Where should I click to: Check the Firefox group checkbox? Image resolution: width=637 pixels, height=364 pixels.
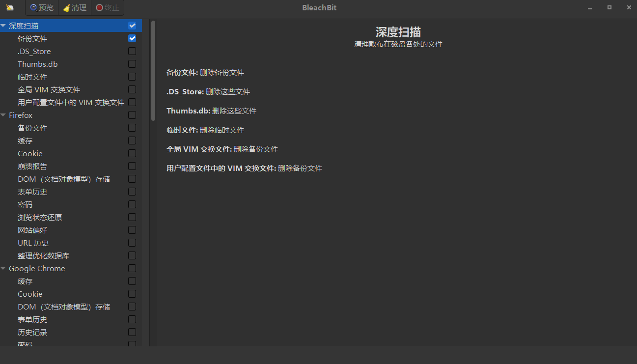click(132, 115)
